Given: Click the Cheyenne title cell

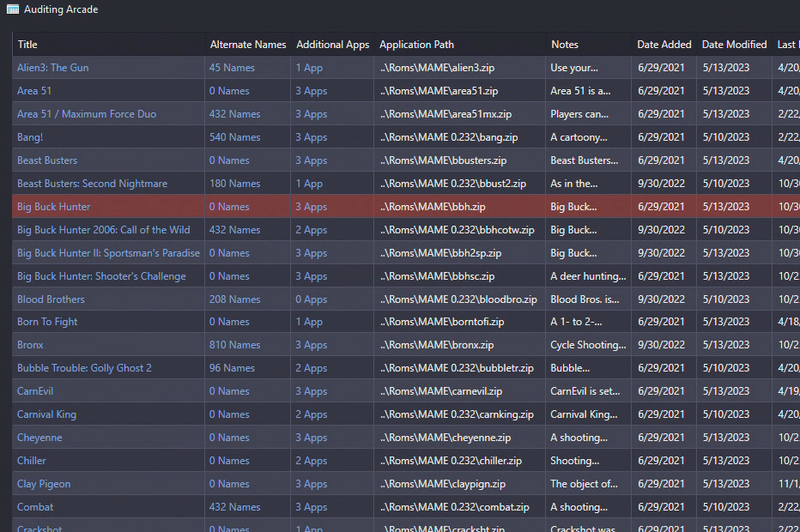Looking at the screenshot, I should (39, 438).
